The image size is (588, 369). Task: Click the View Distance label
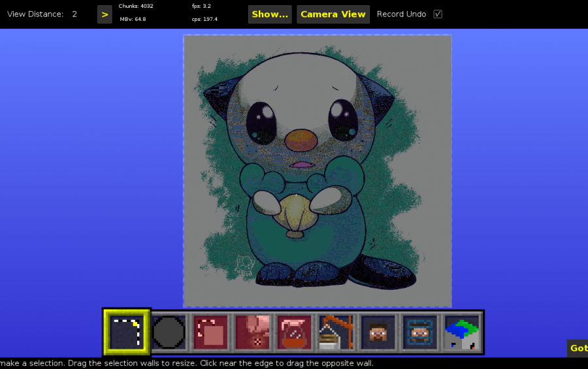tap(35, 14)
